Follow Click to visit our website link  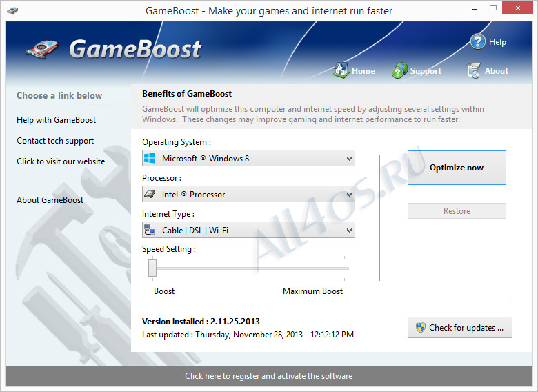coord(61,161)
